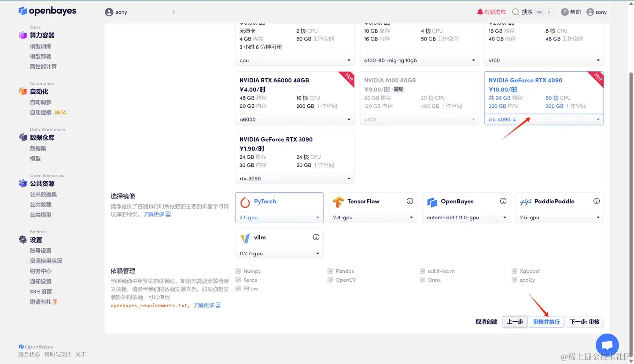Open 数据集 in sidebar

coord(38,148)
